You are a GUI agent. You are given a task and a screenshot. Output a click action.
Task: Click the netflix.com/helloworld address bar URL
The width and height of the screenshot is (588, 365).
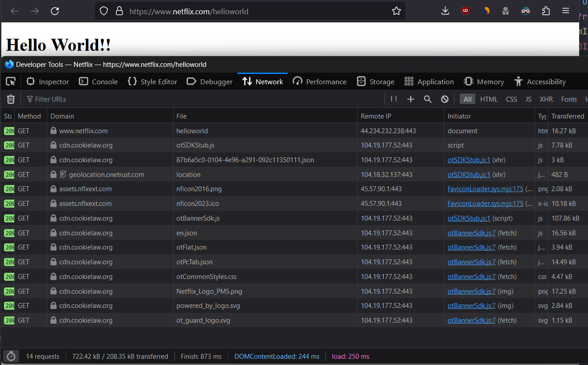[189, 11]
